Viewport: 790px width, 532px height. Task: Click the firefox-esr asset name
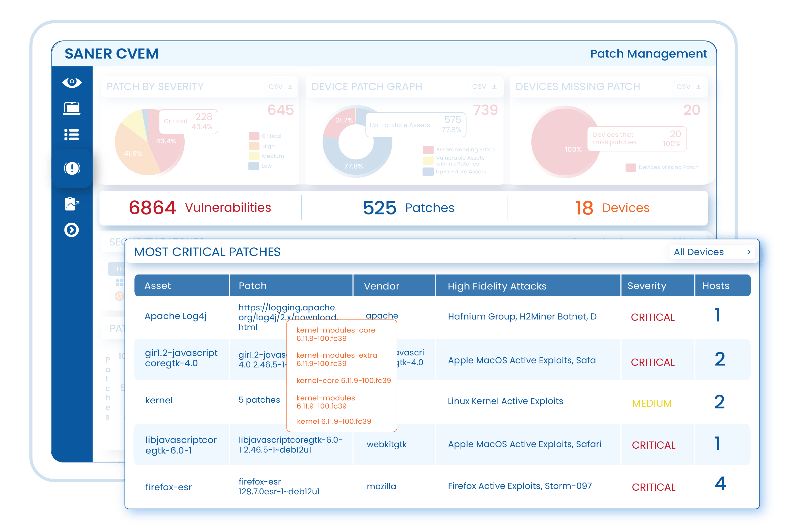(168, 487)
